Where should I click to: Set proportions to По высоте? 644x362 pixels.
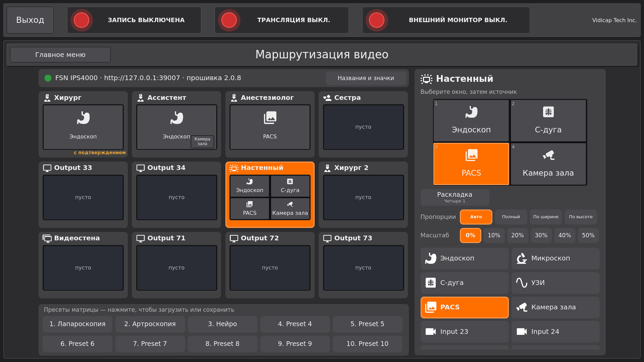point(581,217)
